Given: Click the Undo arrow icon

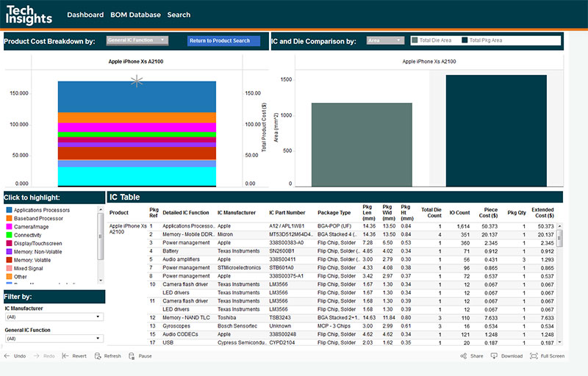Looking at the screenshot, I should click(7, 355).
